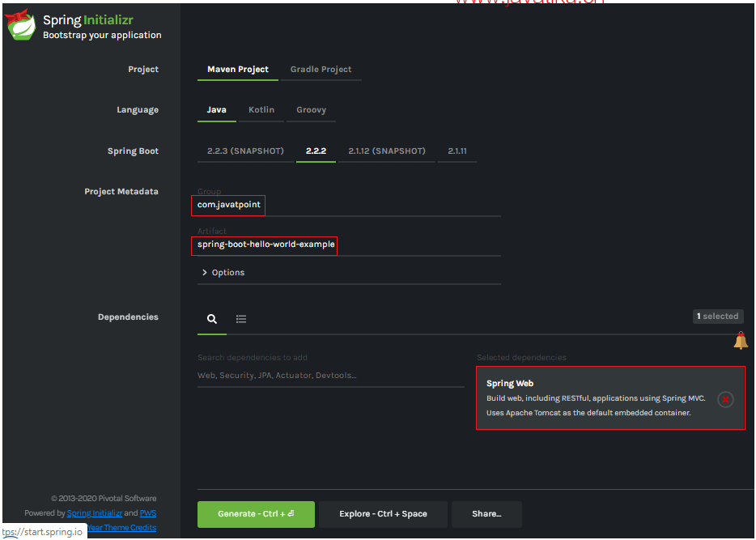756x540 pixels.
Task: Click the Share... button
Action: point(486,514)
